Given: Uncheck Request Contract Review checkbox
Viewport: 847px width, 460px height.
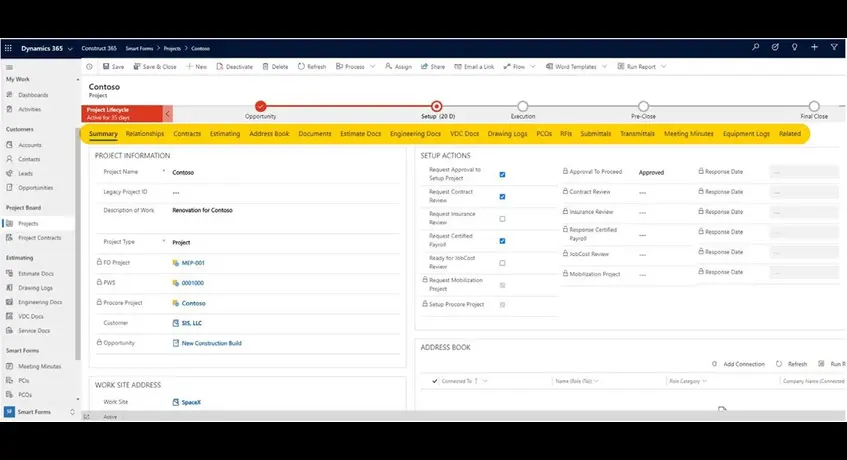Looking at the screenshot, I should coord(502,197).
